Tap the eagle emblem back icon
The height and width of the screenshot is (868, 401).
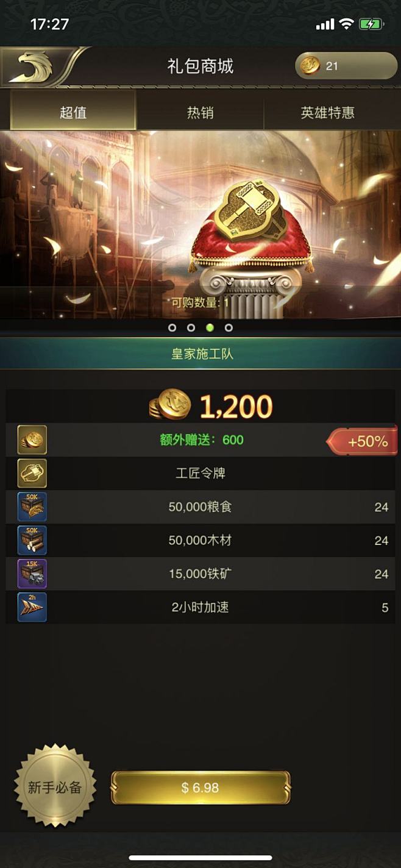point(34,67)
